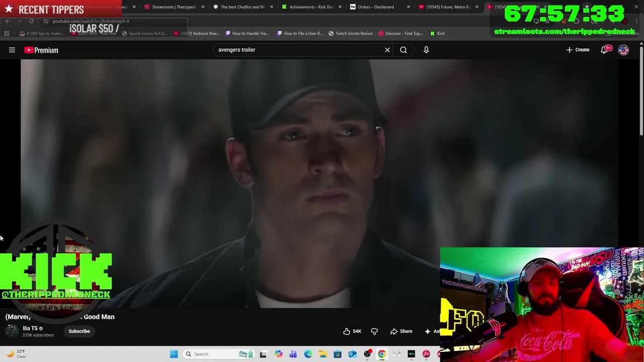Viewport: 644px width, 362px height.
Task: Open Task View on taskbar
Action: [263, 354]
